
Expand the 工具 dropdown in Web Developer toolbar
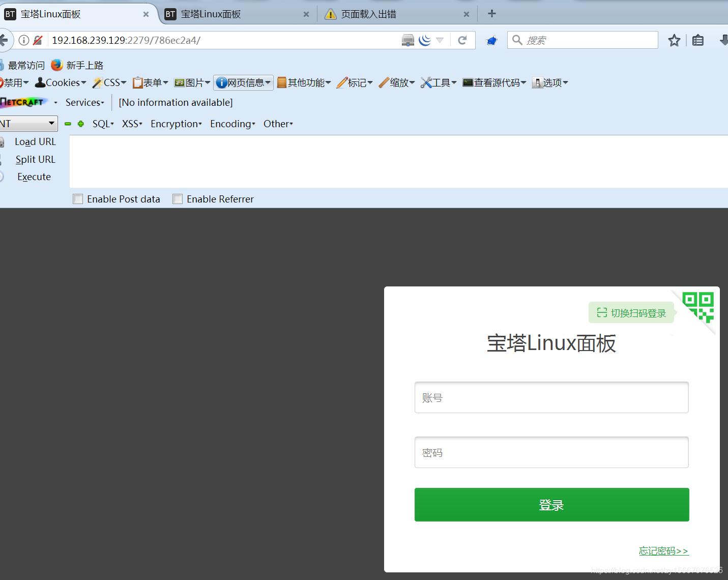(439, 82)
